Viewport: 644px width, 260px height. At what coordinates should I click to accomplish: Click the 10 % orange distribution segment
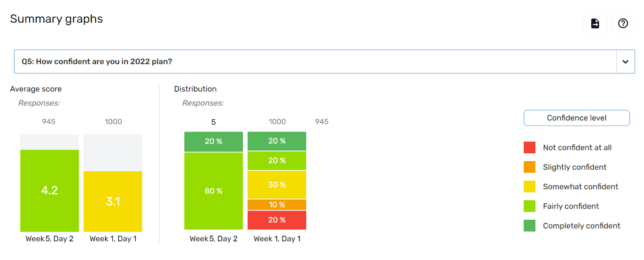pyautogui.click(x=277, y=205)
